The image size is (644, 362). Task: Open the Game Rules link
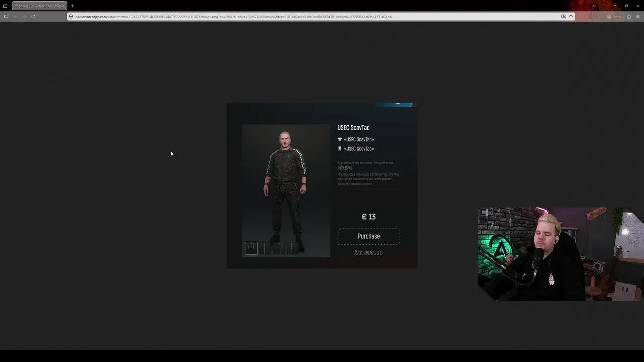[345, 167]
